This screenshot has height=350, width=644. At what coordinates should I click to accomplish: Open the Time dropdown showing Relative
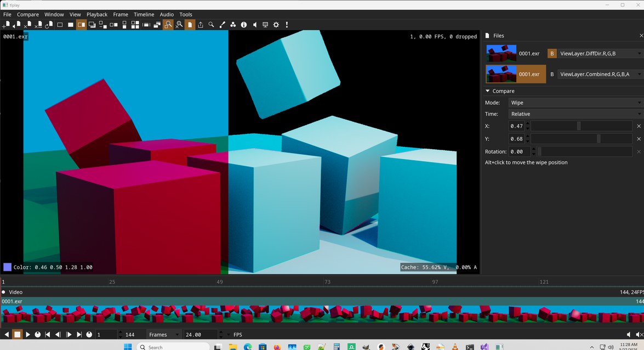[x=575, y=114]
